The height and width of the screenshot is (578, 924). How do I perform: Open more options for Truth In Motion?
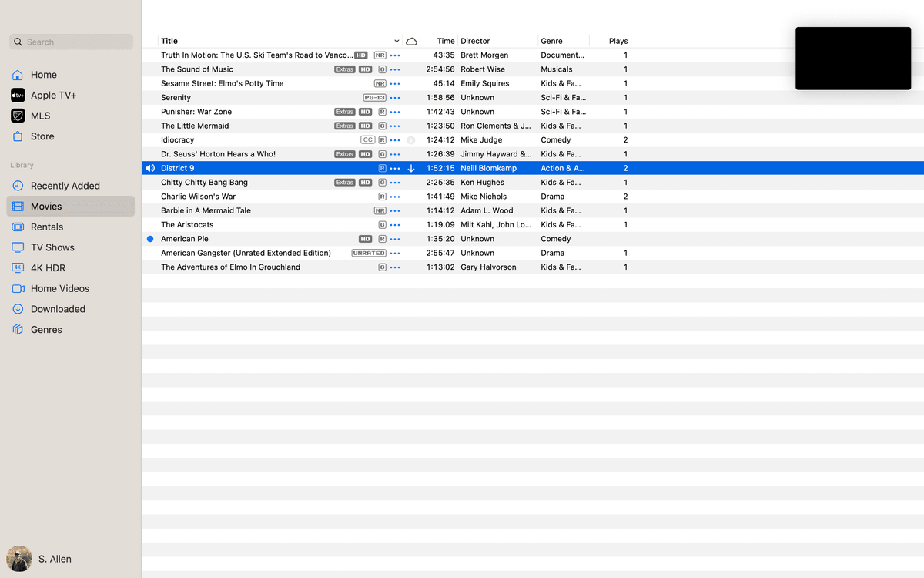coord(395,55)
